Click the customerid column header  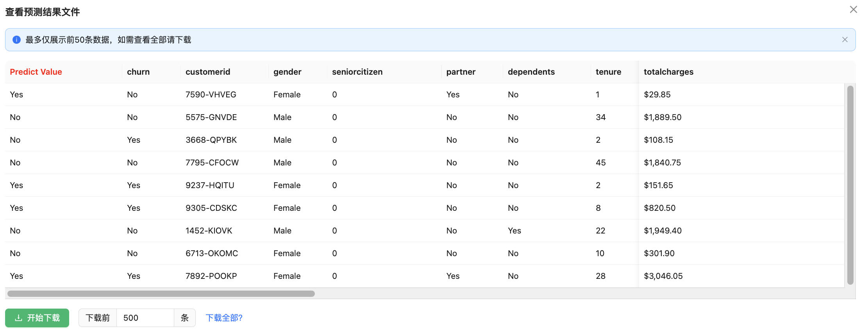coord(208,72)
